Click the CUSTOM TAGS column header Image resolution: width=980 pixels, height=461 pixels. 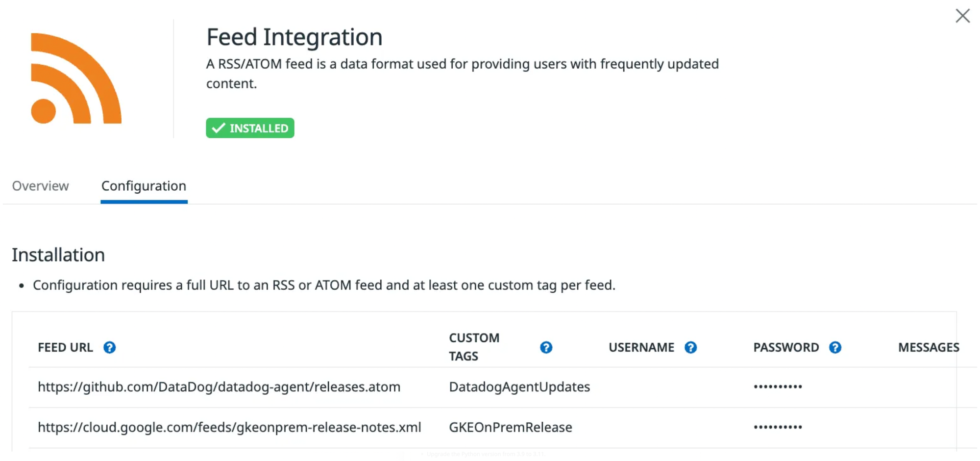coord(474,347)
